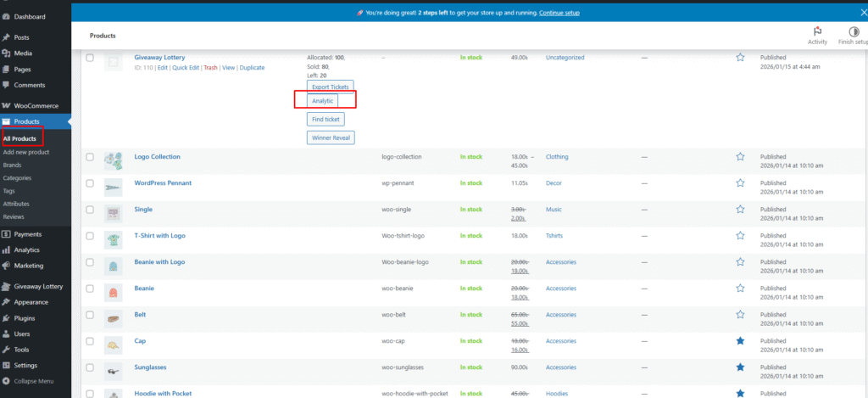Tick the checkbox beside Belt
The height and width of the screenshot is (398, 868).
click(x=90, y=315)
